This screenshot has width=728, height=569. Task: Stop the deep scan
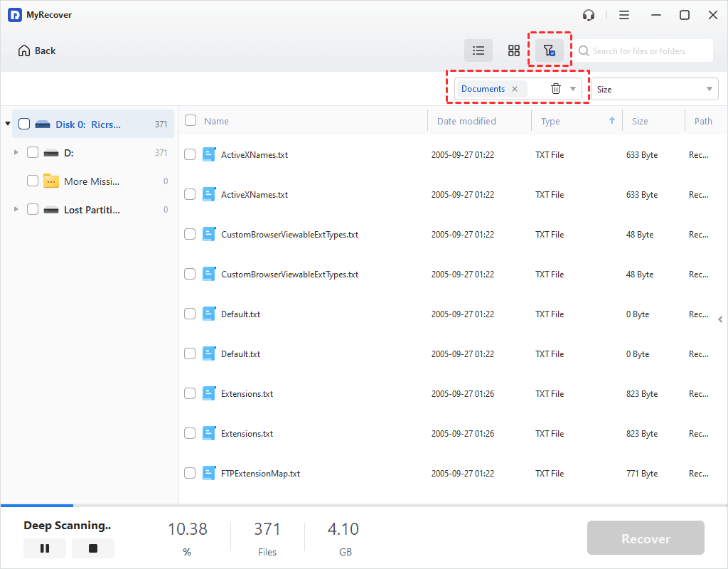92,548
